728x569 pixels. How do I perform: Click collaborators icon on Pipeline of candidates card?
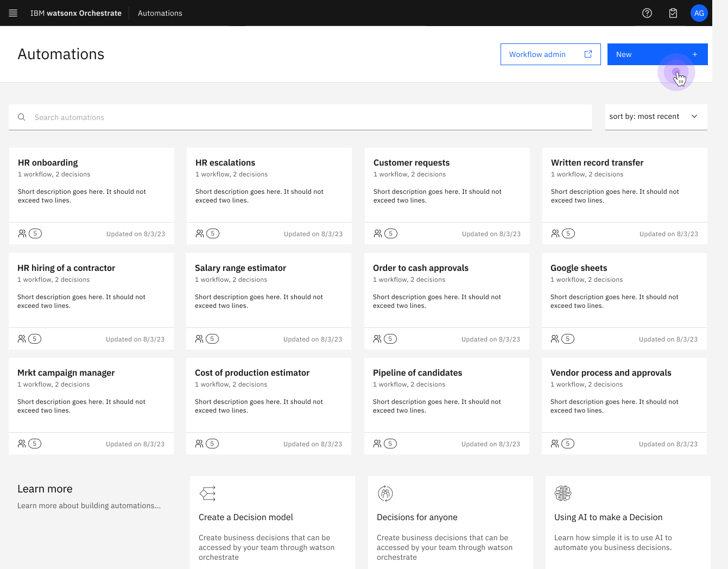coord(377,444)
